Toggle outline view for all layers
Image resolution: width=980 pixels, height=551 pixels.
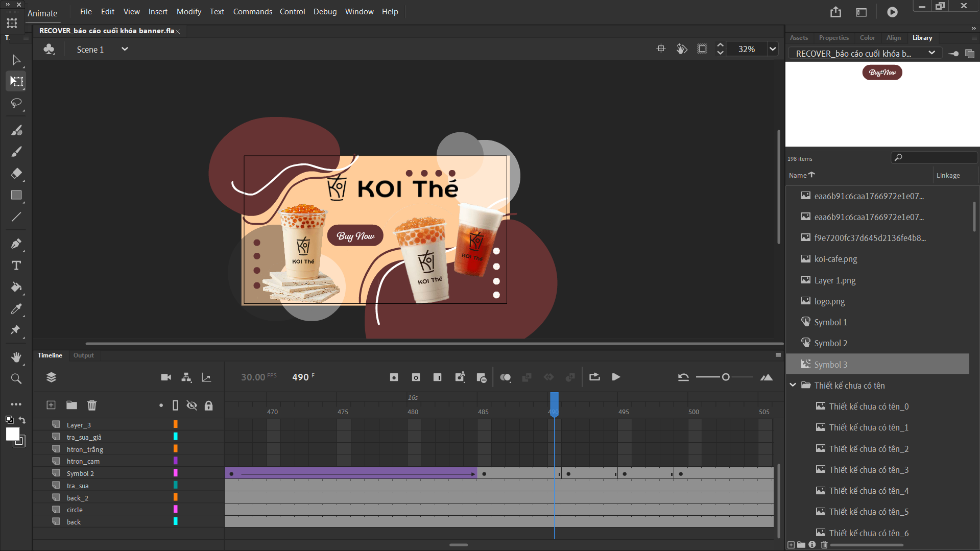[x=175, y=405]
